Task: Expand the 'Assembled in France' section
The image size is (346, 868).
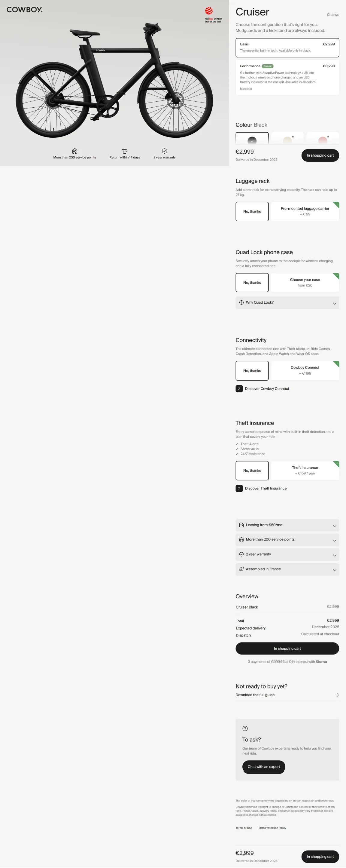Action: 287,569
